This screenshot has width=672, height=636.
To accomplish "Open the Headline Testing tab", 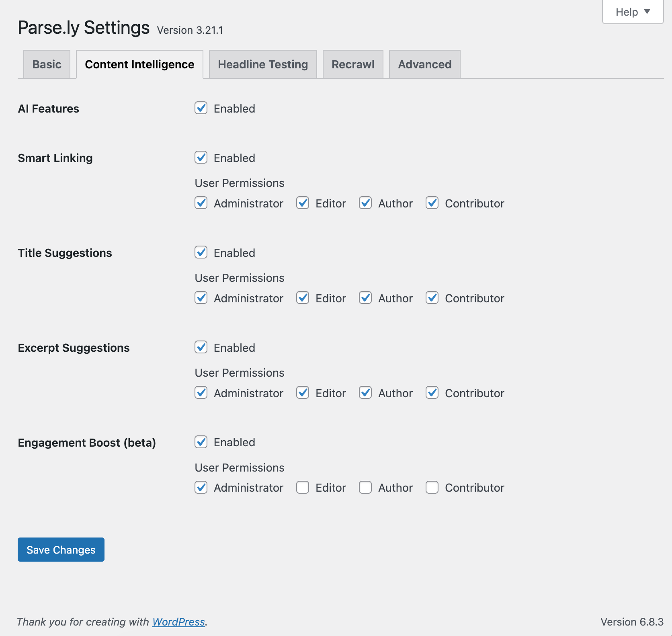I will [262, 64].
